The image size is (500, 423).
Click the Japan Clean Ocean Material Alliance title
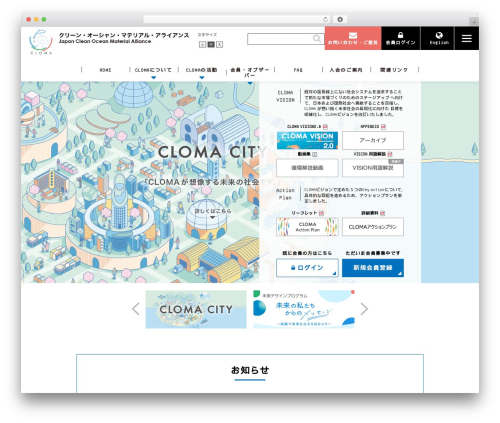click(x=105, y=41)
